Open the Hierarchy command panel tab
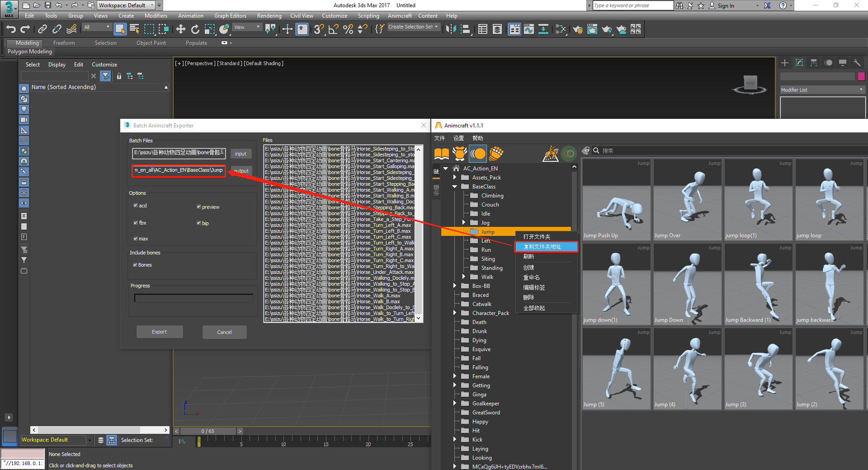This screenshot has width=868, height=470. tap(814, 63)
